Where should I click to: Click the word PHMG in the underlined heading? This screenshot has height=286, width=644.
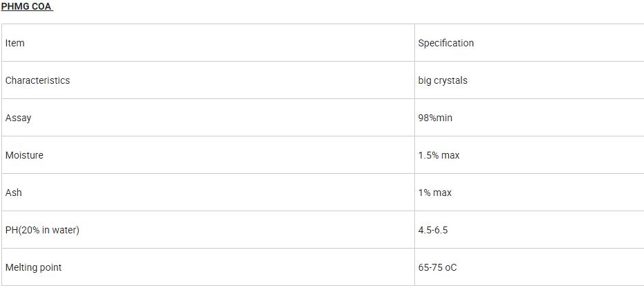[x=15, y=6]
